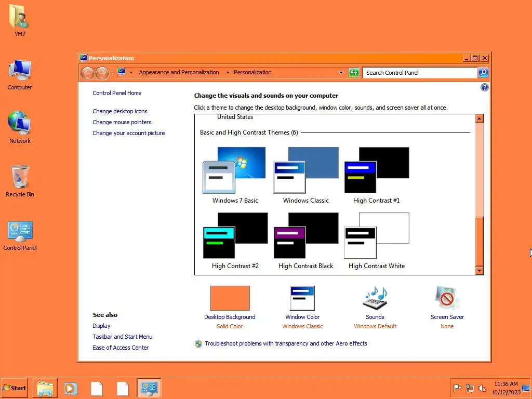Click the search magnifier icon
This screenshot has height=399, width=532.
483,73
